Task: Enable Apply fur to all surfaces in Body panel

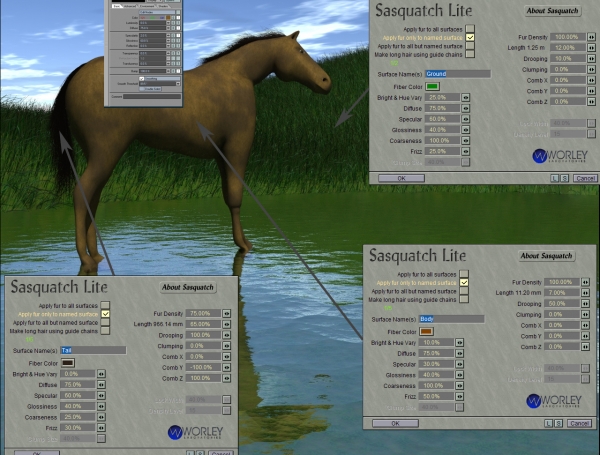Action: [464, 274]
